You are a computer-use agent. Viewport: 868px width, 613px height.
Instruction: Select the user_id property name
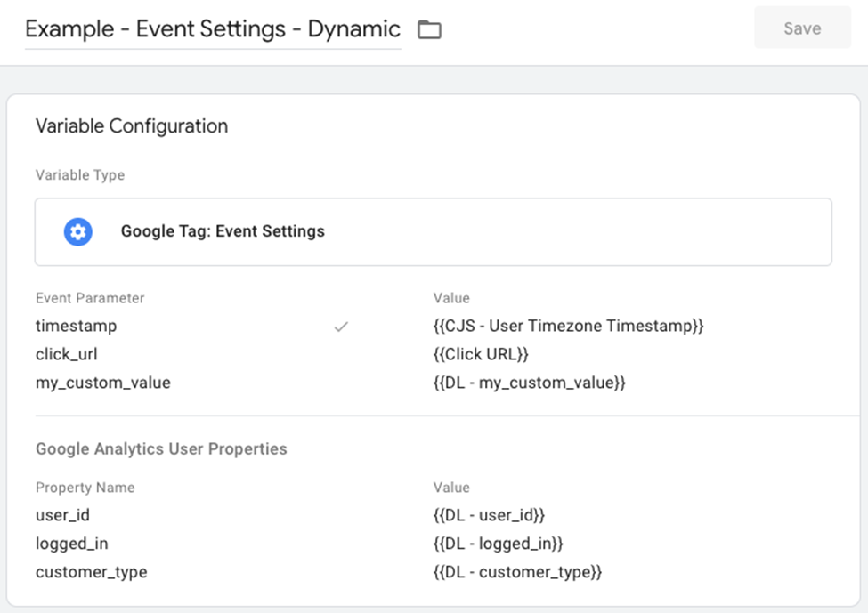(62, 515)
